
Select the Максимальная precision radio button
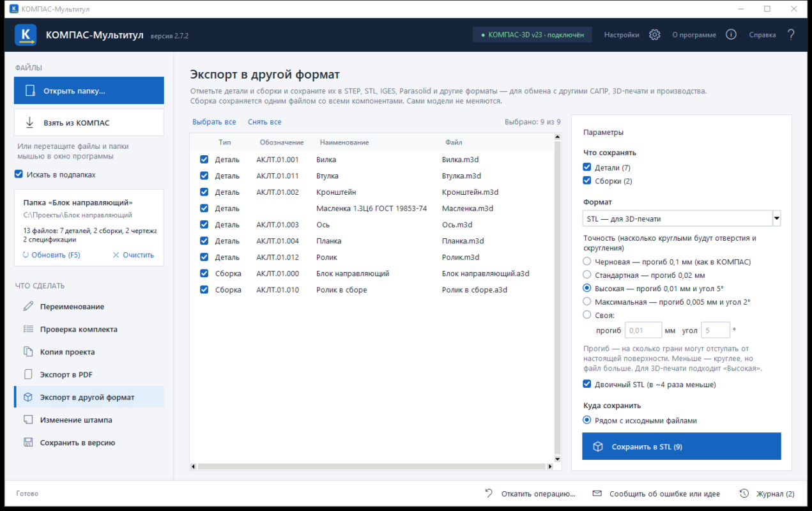pos(587,301)
